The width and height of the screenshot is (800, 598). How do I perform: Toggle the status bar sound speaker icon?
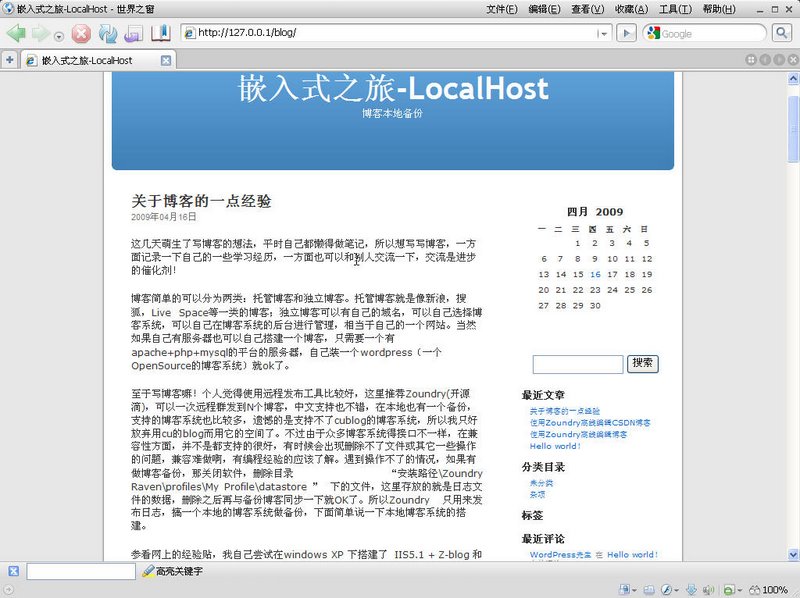[709, 590]
